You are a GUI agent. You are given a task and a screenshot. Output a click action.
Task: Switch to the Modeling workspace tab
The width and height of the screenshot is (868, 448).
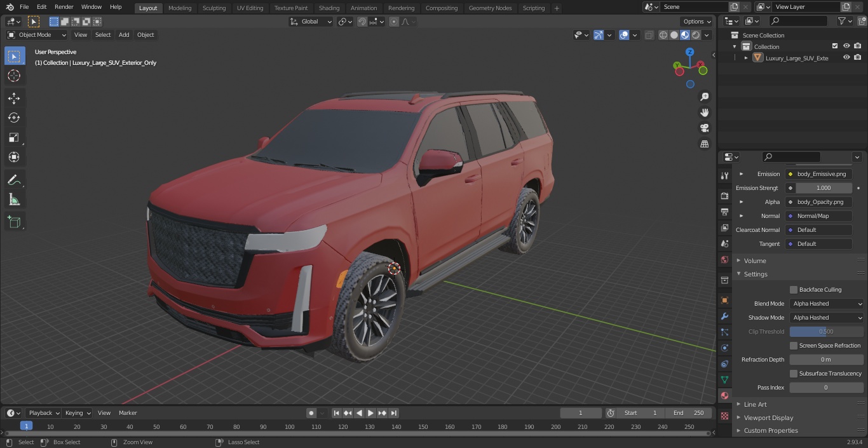(180, 8)
